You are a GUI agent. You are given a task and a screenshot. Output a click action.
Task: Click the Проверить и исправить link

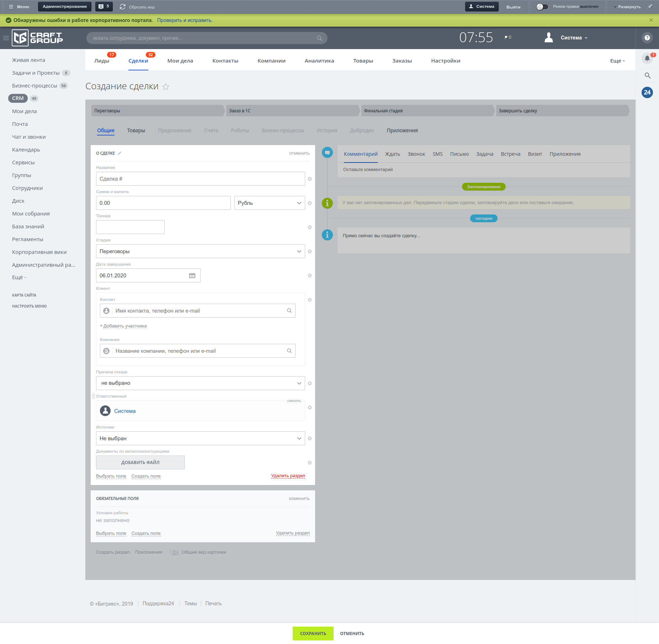click(x=185, y=20)
